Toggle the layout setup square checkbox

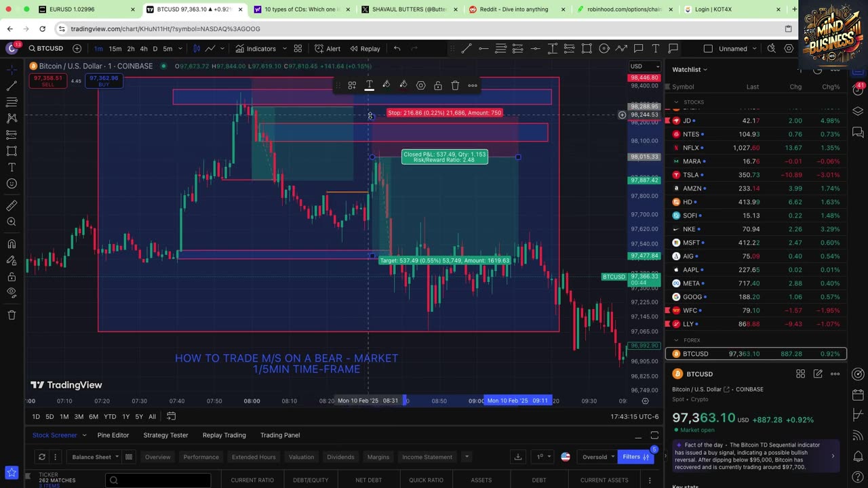click(x=708, y=49)
